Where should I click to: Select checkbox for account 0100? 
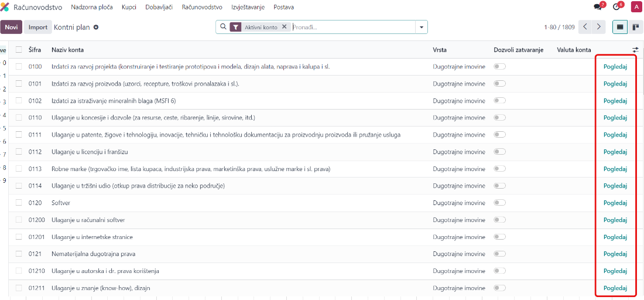(19, 67)
